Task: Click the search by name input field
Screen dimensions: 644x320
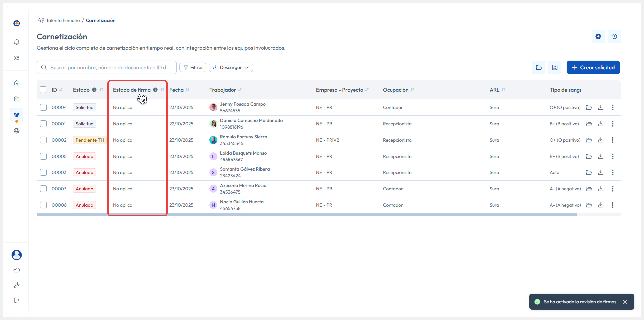Action: pos(110,67)
